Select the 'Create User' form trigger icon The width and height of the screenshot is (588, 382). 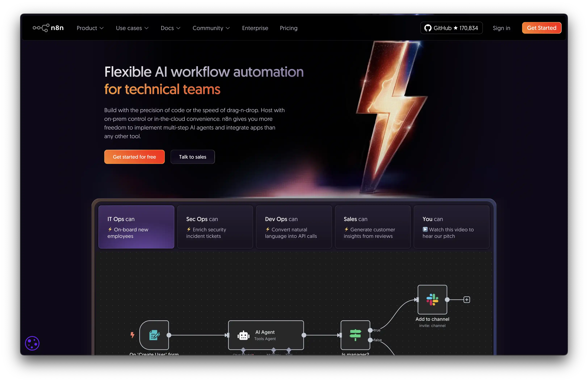154,335
